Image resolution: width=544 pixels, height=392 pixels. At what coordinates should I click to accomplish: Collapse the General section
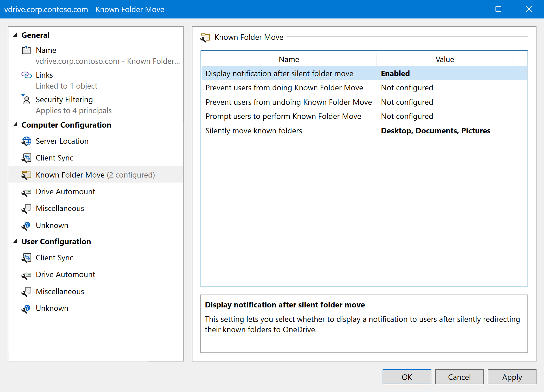coord(15,35)
